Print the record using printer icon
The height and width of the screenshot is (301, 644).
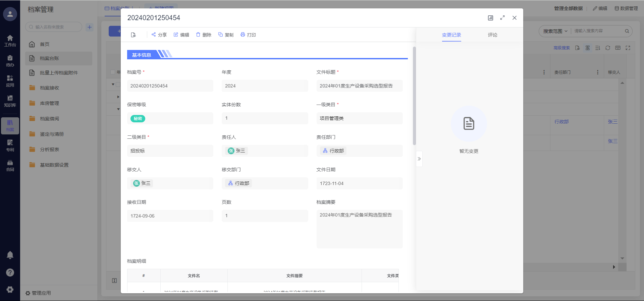243,35
